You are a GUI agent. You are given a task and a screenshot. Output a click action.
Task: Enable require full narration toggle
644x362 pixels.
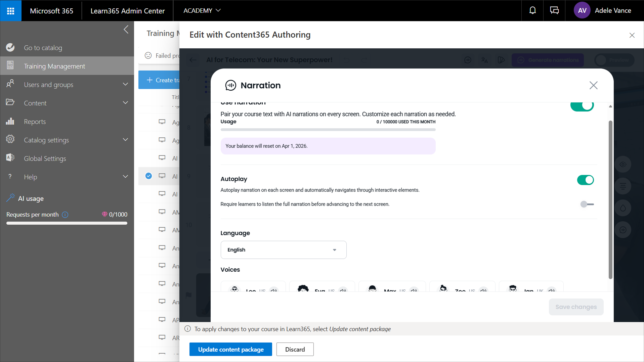click(587, 204)
